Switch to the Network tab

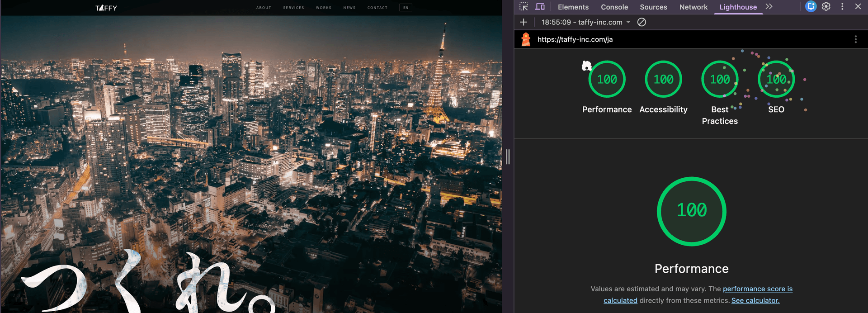(693, 7)
